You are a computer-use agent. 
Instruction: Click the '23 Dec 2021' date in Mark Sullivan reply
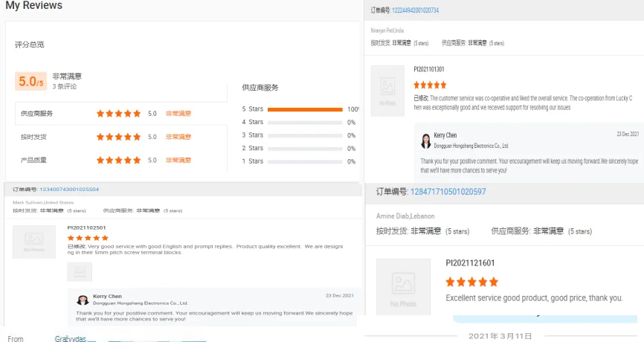[340, 296]
